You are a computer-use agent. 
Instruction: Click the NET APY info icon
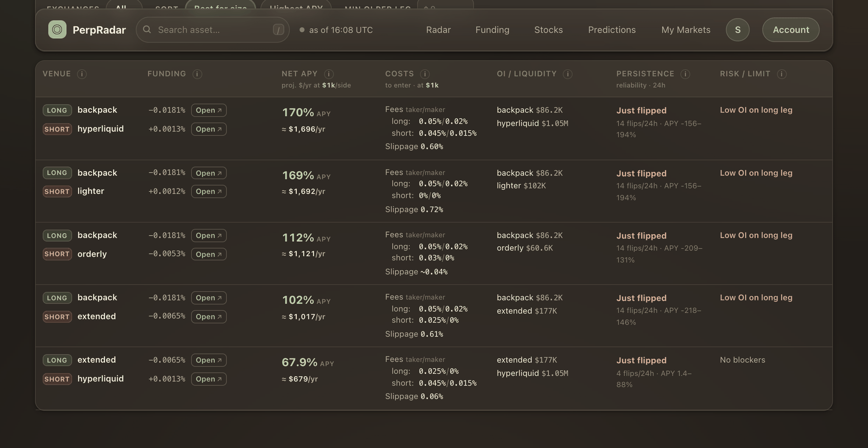point(329,74)
